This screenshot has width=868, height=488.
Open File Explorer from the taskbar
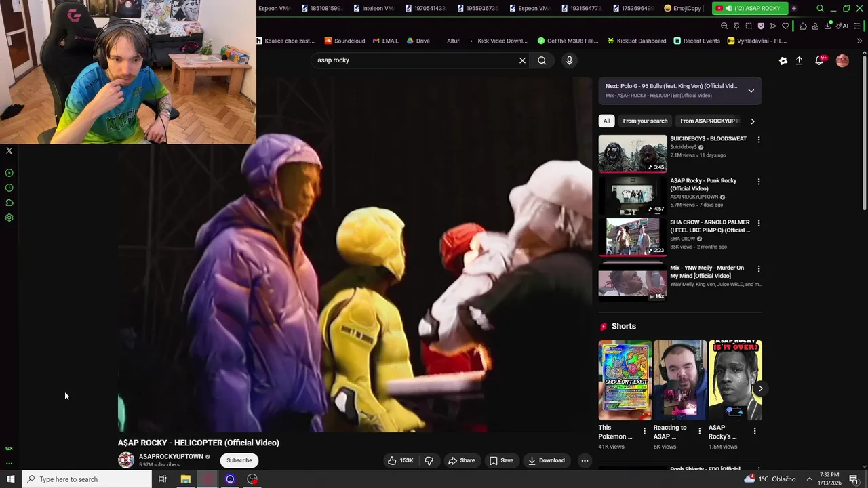point(185,479)
